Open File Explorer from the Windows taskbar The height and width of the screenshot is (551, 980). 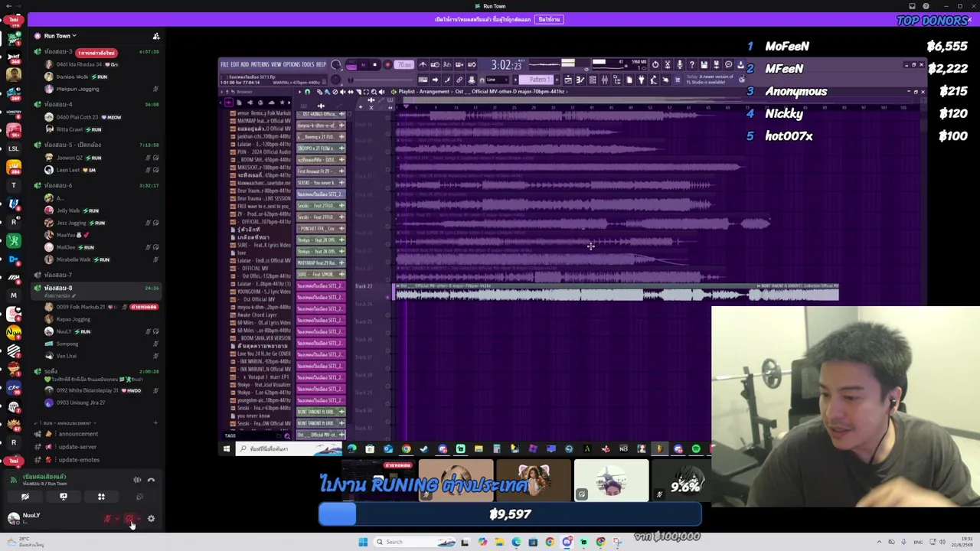499,542
